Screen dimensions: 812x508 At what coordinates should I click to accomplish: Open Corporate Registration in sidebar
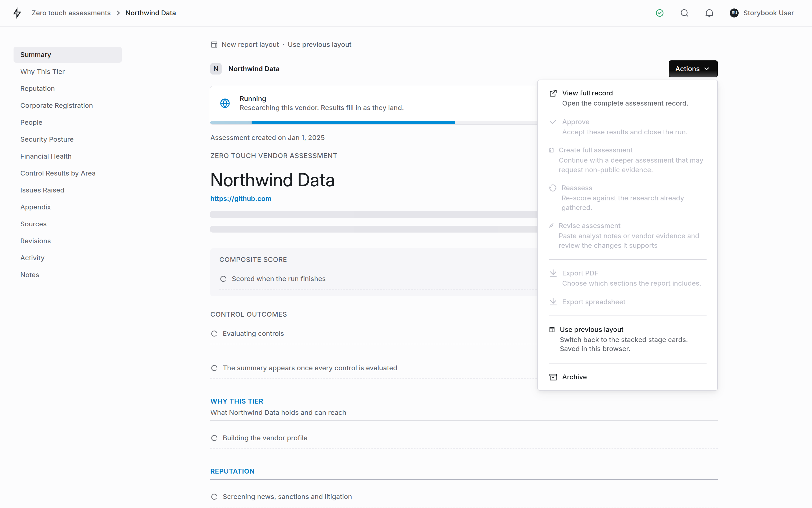67,106
